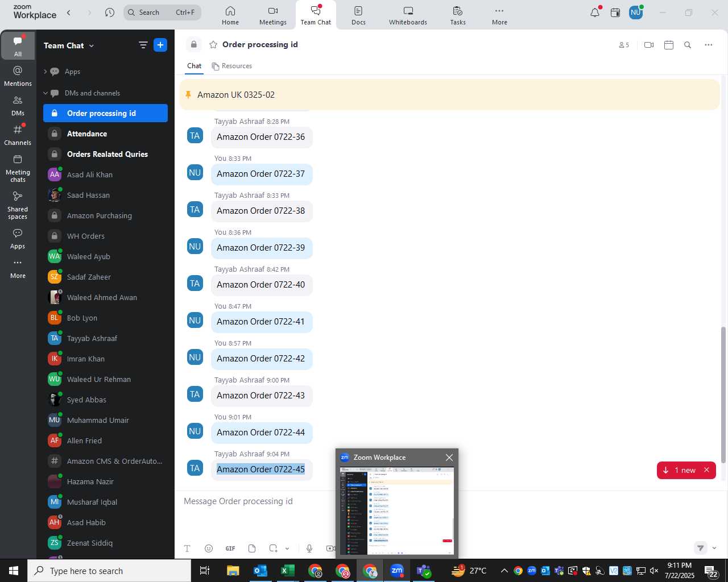Image resolution: width=728 pixels, height=582 pixels.
Task: Attach a file to message
Action: click(252, 548)
